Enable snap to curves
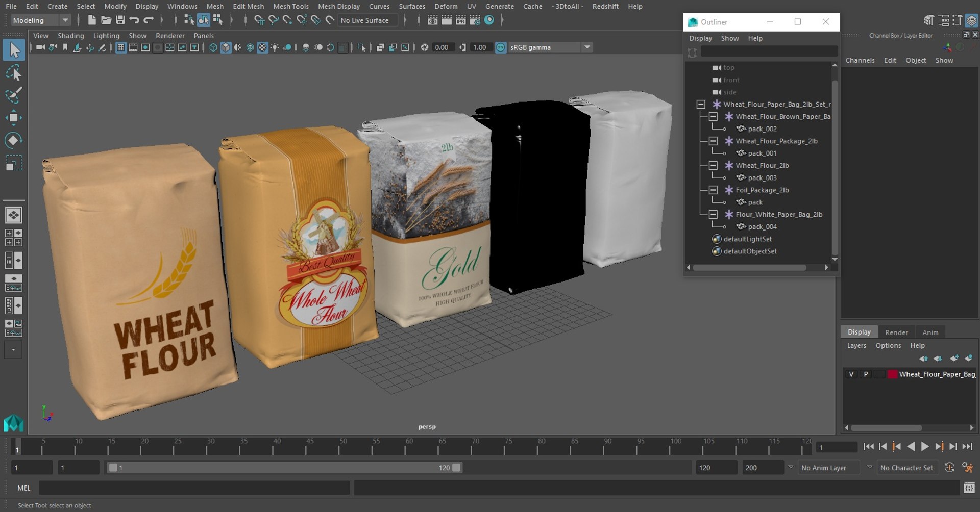The image size is (980, 512). point(274,20)
